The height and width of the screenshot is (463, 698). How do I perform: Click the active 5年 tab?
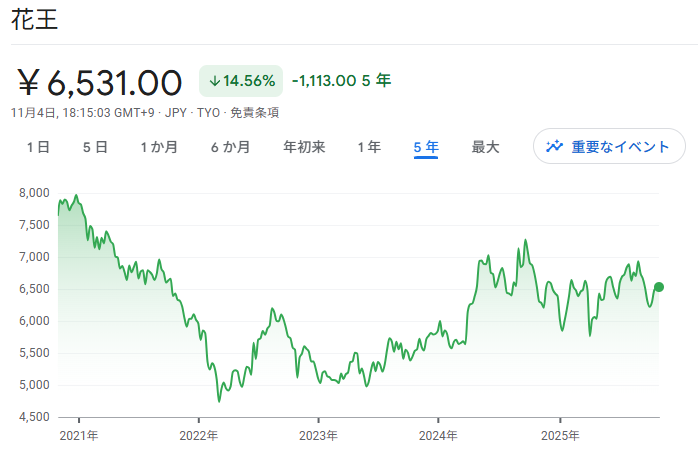pyautogui.click(x=426, y=147)
